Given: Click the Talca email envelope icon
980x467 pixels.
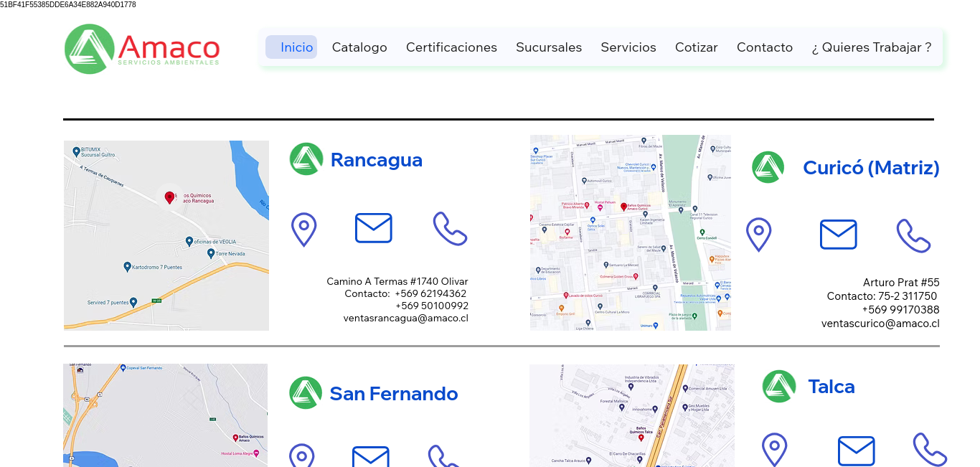Looking at the screenshot, I should click(857, 451).
